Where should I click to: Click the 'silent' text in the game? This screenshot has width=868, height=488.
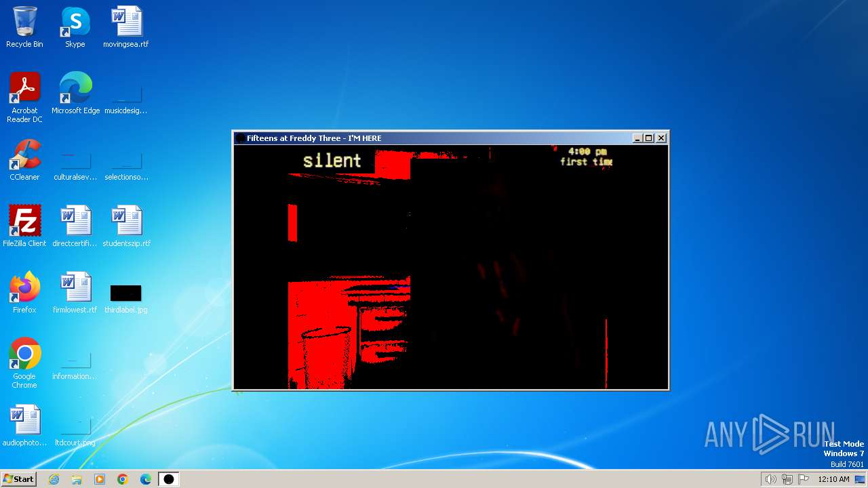(x=332, y=161)
